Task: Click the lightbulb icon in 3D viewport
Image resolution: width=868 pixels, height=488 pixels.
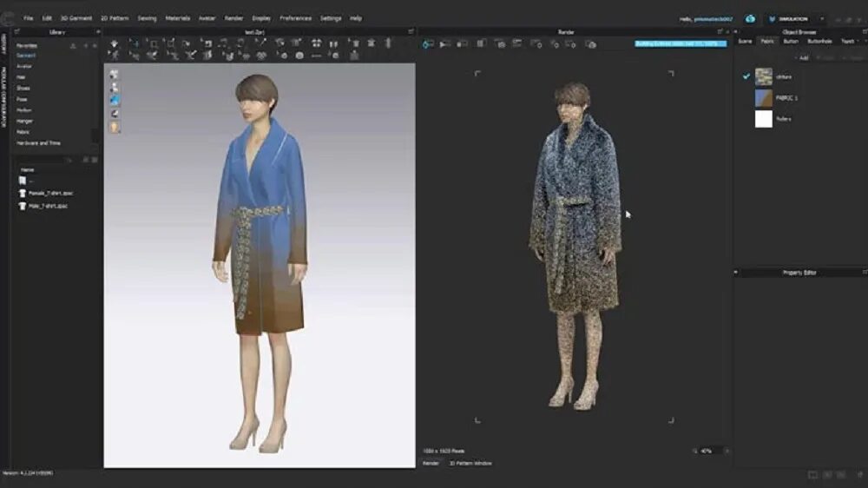Action: point(114,127)
